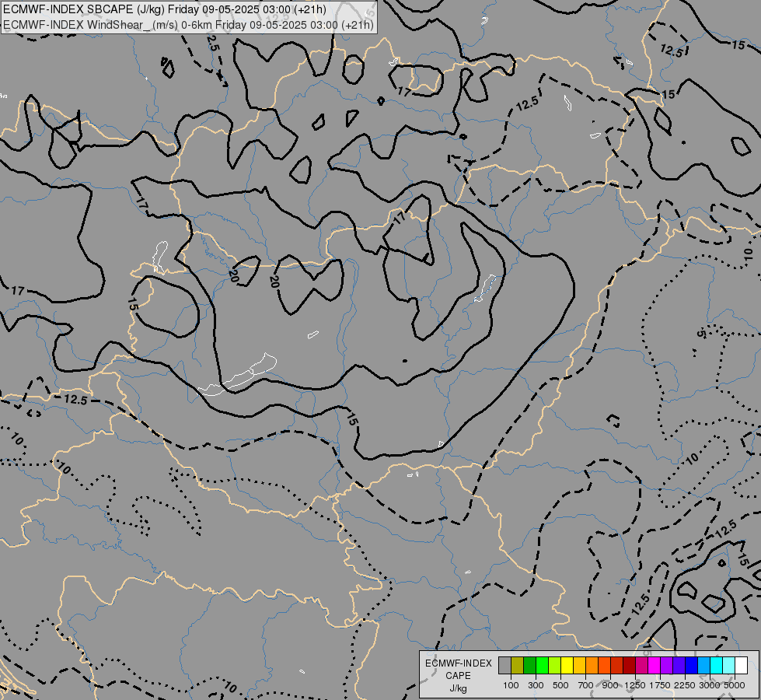
Task: Click the legend label 700
Action: coord(586,685)
